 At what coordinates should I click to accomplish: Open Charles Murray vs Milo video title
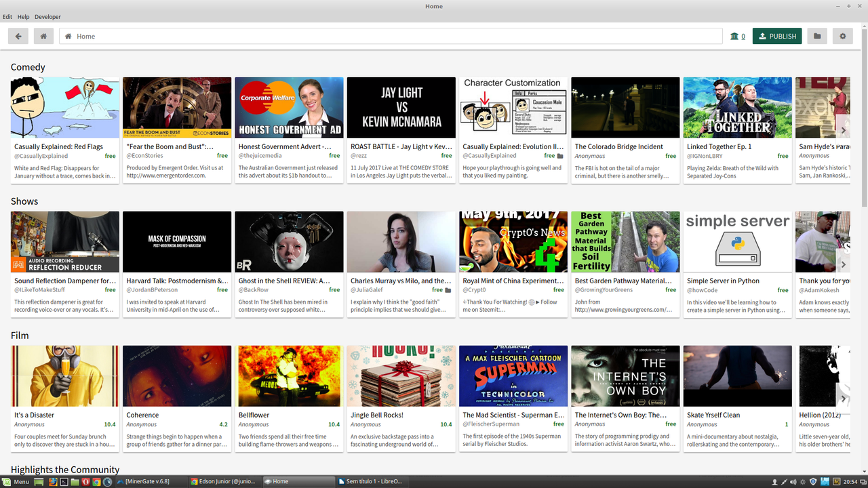coord(401,281)
